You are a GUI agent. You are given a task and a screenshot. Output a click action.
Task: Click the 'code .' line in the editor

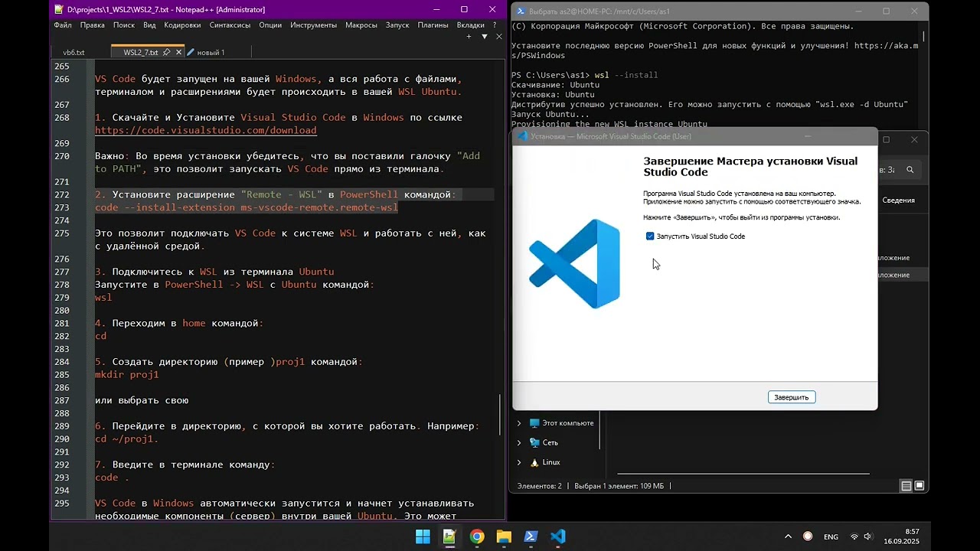pos(112,478)
